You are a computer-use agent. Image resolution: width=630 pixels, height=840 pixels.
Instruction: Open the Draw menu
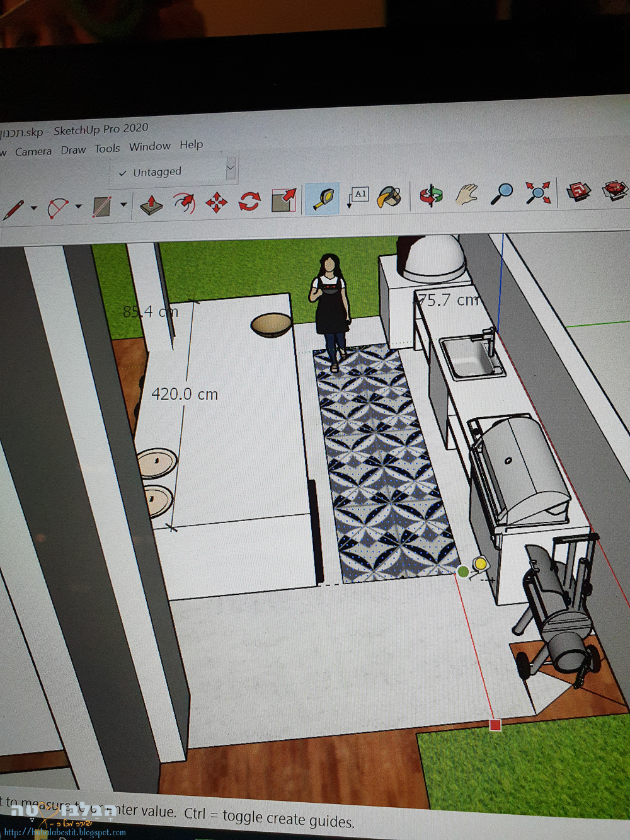tap(73, 150)
